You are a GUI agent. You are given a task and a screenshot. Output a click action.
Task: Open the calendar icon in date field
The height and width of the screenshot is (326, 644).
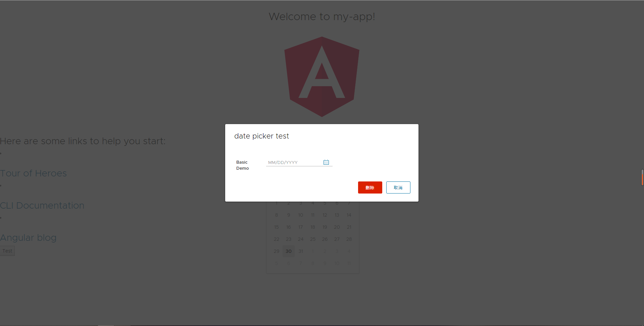(x=326, y=162)
